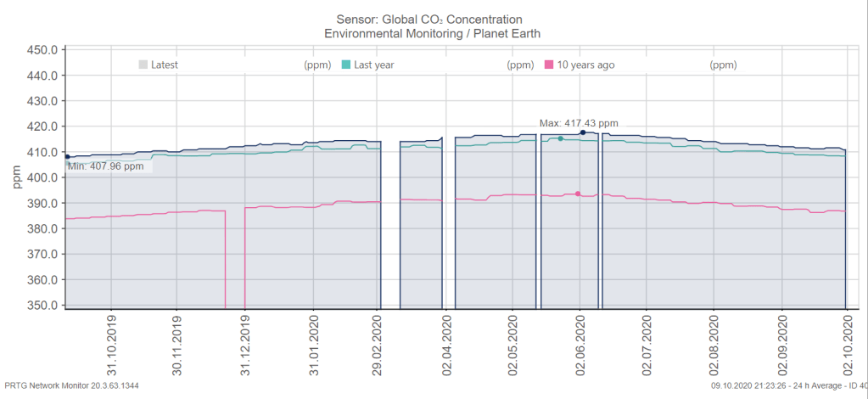Click the 31.10.2019 date axis label
Image resolution: width=868 pixels, height=399 pixels.
[x=110, y=347]
